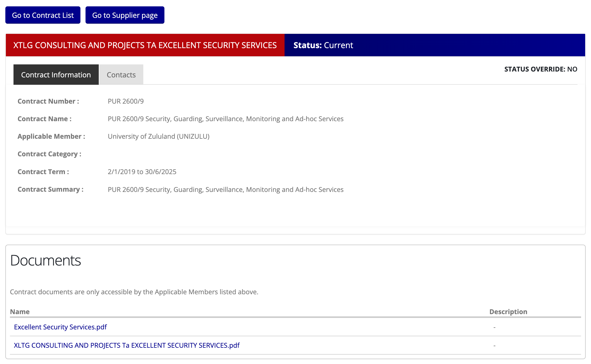The height and width of the screenshot is (364, 591).
Task: Open Excellent Security Services.pdf document
Action: [60, 327]
